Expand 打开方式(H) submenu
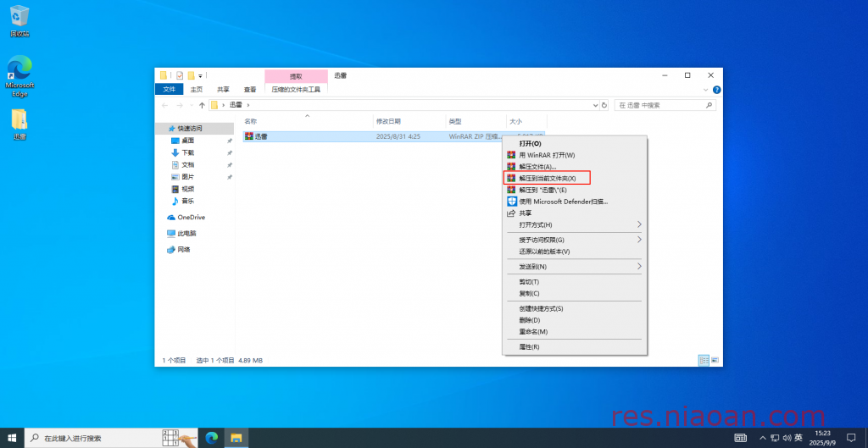 pos(575,224)
